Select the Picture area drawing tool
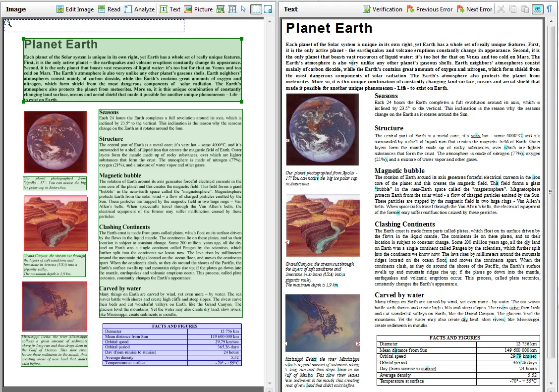Screen dimensions: 559x392 [199, 9]
